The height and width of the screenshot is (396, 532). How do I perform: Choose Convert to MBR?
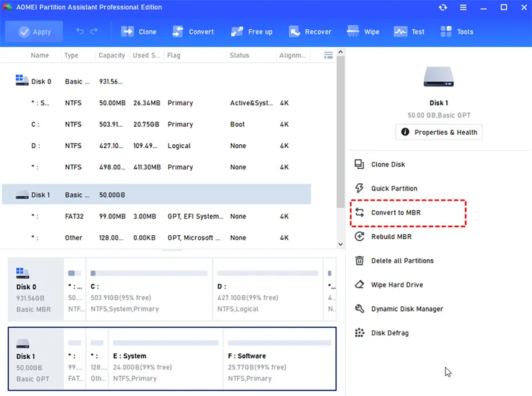396,213
